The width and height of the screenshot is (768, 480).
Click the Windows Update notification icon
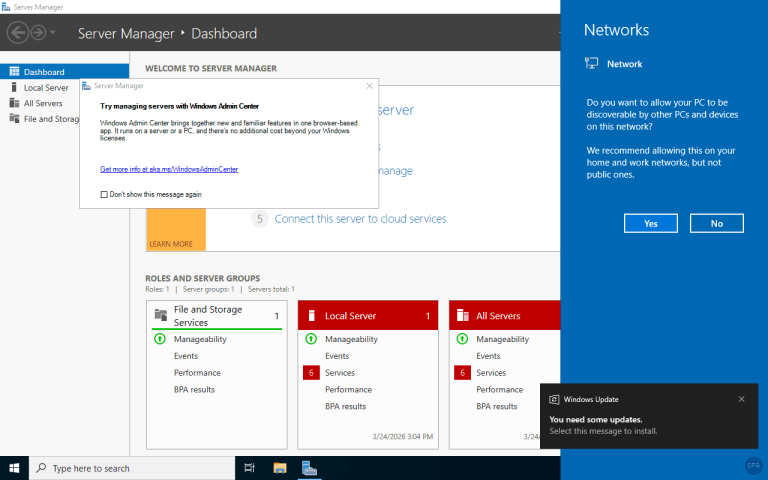click(554, 399)
